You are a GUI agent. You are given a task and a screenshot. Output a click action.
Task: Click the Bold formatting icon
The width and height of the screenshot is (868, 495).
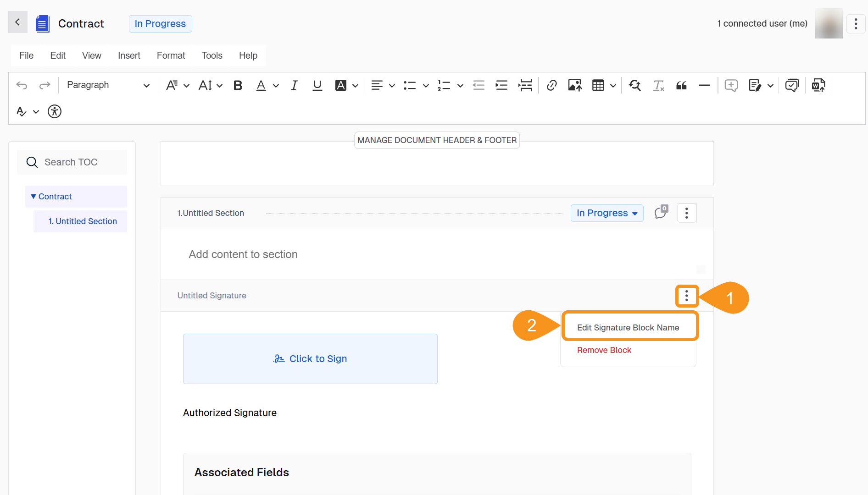(238, 85)
